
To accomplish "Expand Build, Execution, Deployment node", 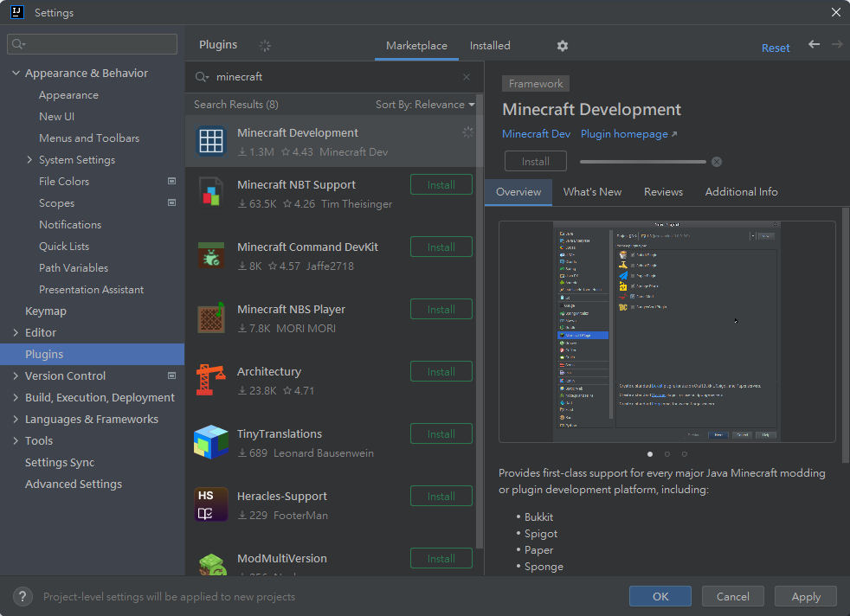I will (x=16, y=398).
